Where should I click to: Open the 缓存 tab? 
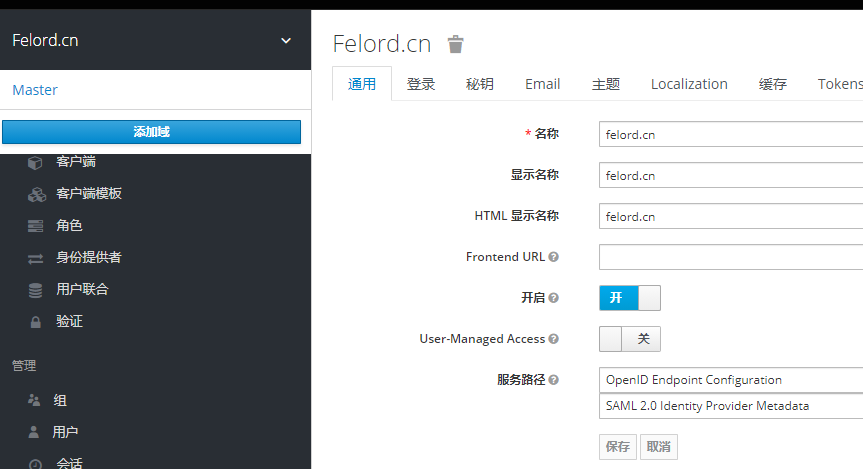tap(772, 84)
